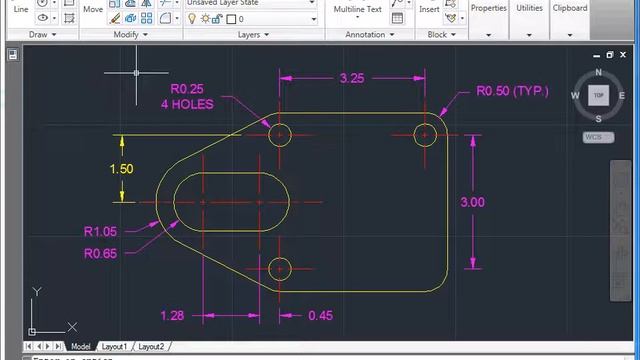640x360 pixels.
Task: Select the 4 HOLES annotation text
Action: coord(187,104)
